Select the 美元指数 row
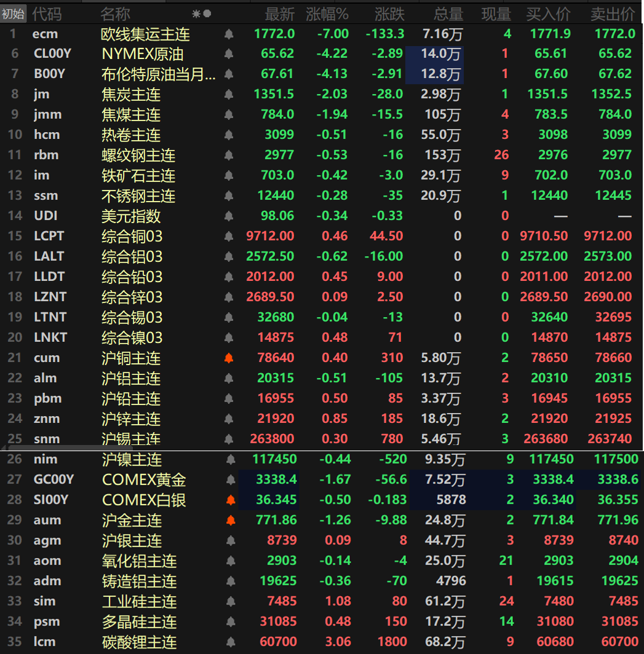The image size is (644, 654). pyautogui.click(x=131, y=216)
